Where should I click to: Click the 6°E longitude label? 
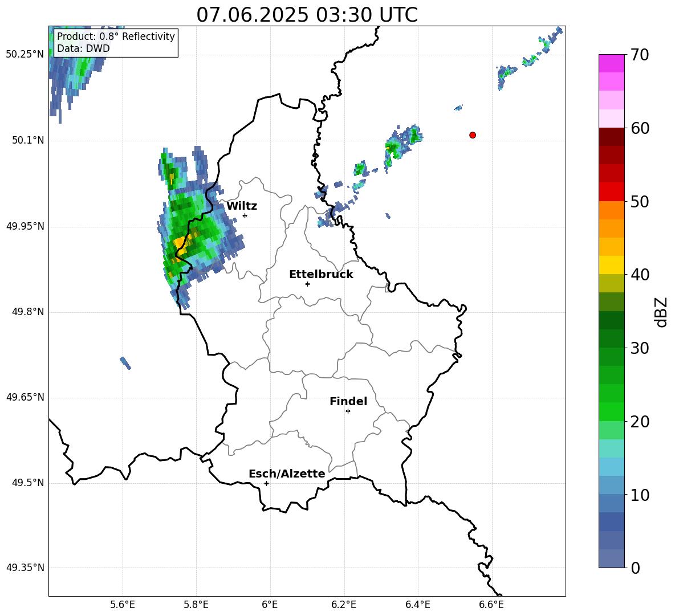270,605
